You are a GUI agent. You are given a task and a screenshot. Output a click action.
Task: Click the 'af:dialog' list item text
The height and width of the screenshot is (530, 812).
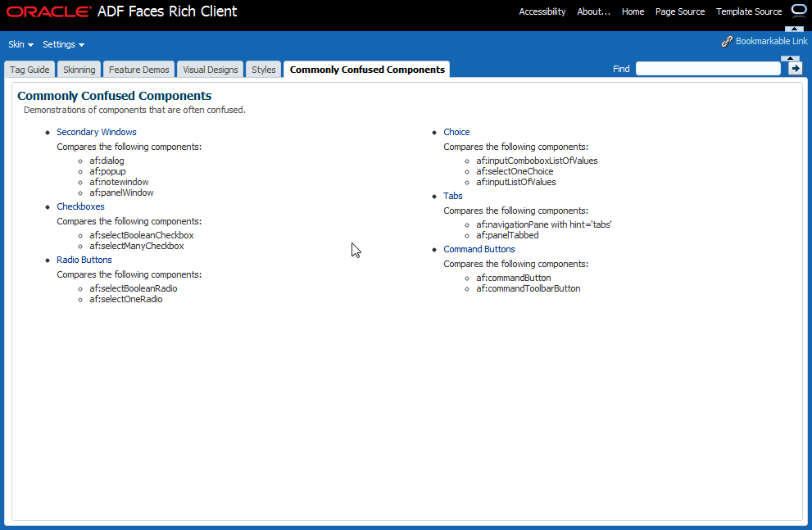tap(107, 161)
